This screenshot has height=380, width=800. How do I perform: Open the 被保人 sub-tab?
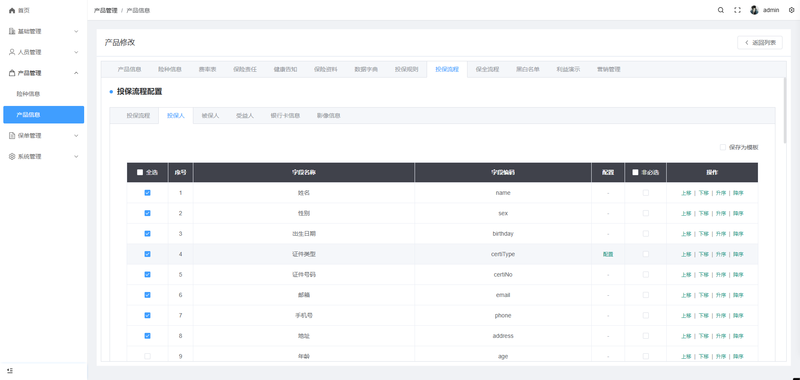point(210,116)
